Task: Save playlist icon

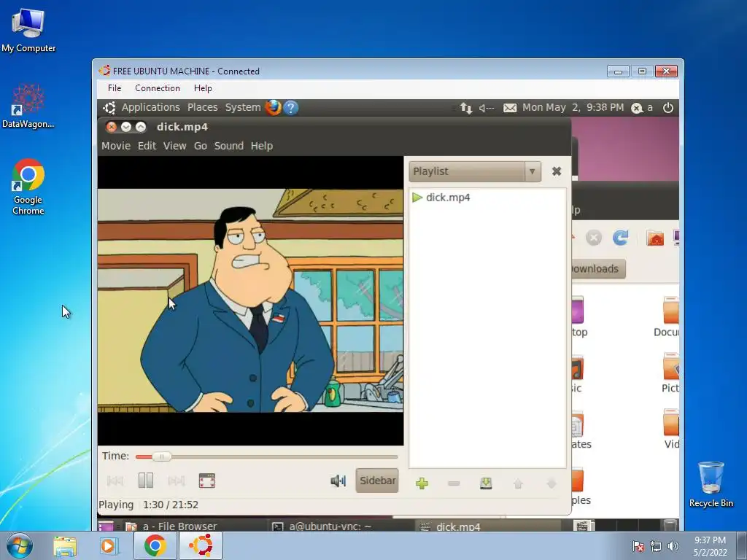Action: tap(486, 484)
